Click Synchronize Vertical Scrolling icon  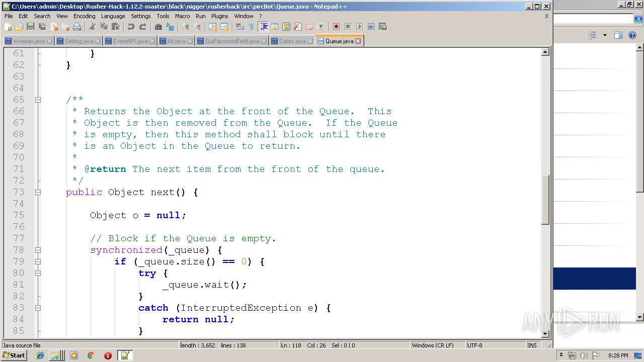pos(213,27)
